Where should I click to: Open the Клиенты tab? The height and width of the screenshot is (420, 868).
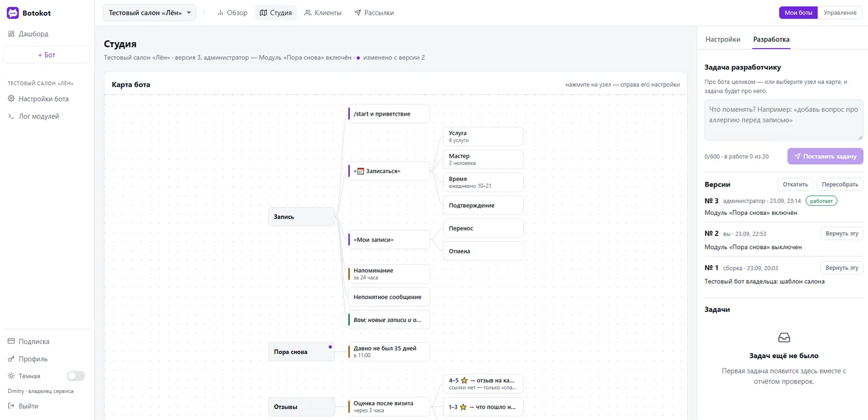323,12
